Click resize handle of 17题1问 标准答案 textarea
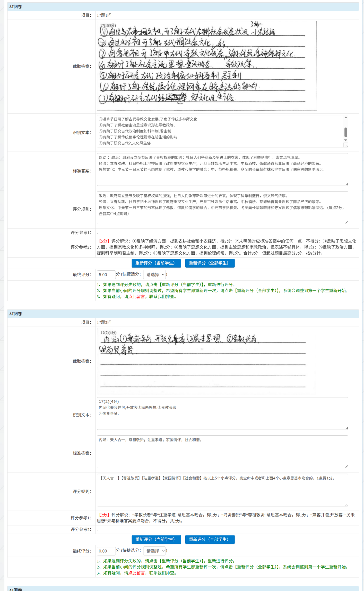 click(346, 184)
